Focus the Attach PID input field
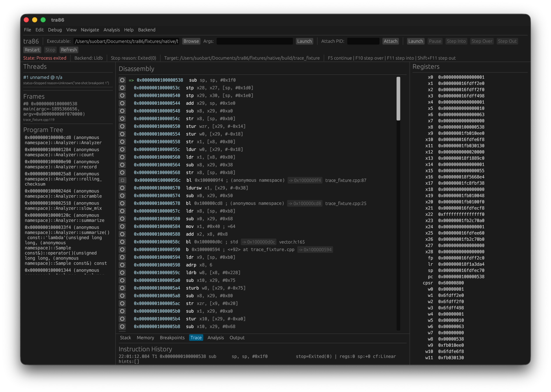 pos(363,41)
